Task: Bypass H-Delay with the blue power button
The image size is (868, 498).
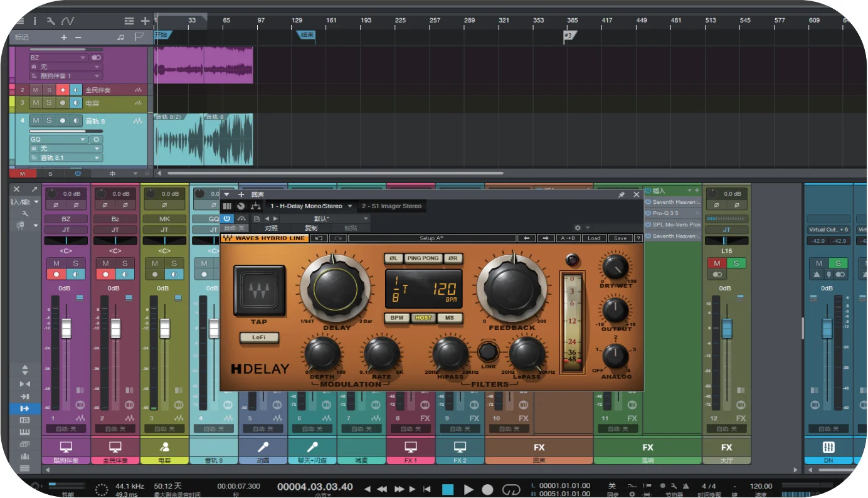Action: (x=227, y=218)
